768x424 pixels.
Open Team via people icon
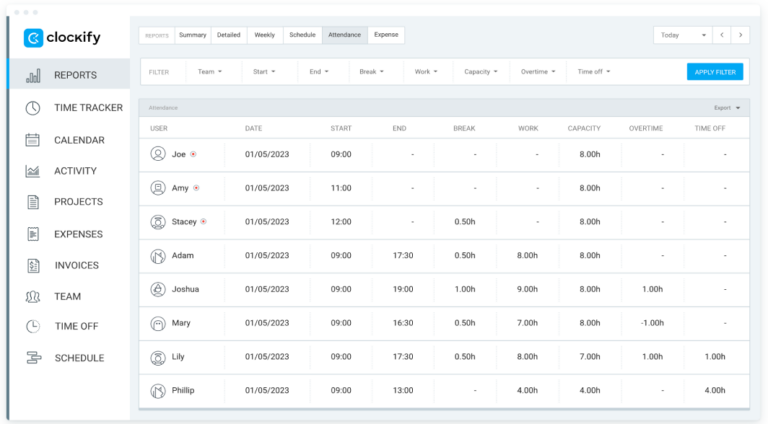33,296
